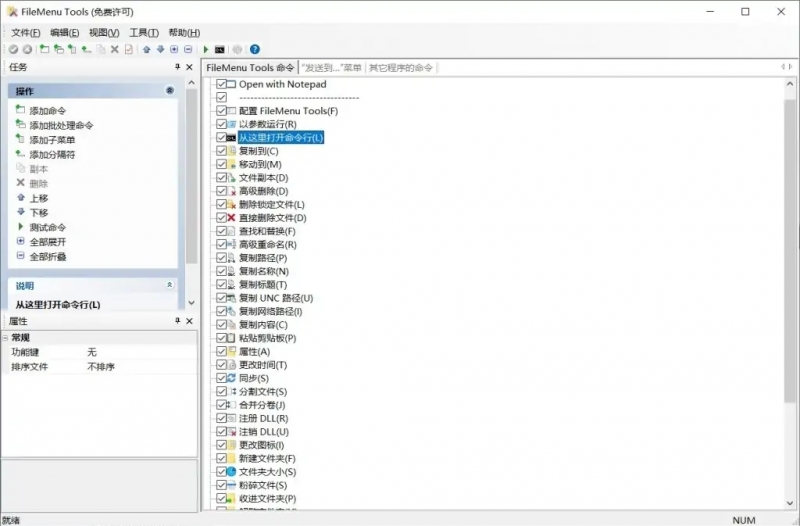Click the black console toolbar icon
The height and width of the screenshot is (526, 800).
tap(219, 49)
